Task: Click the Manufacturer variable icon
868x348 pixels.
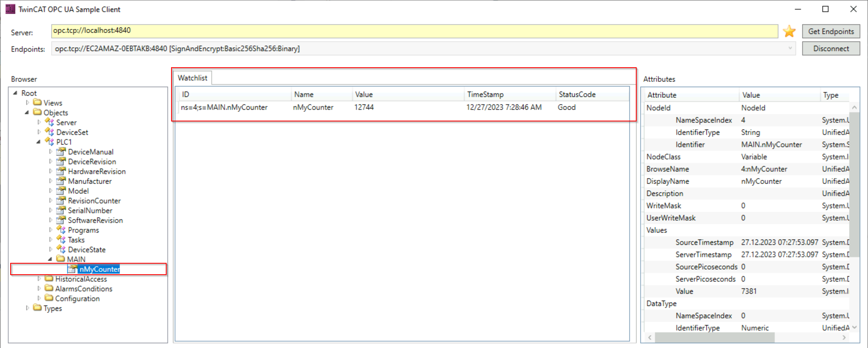Action: (61, 181)
